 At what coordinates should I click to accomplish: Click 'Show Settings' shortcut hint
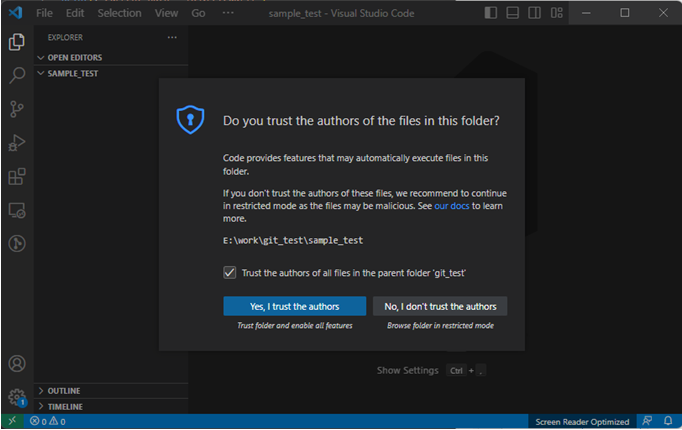[408, 370]
